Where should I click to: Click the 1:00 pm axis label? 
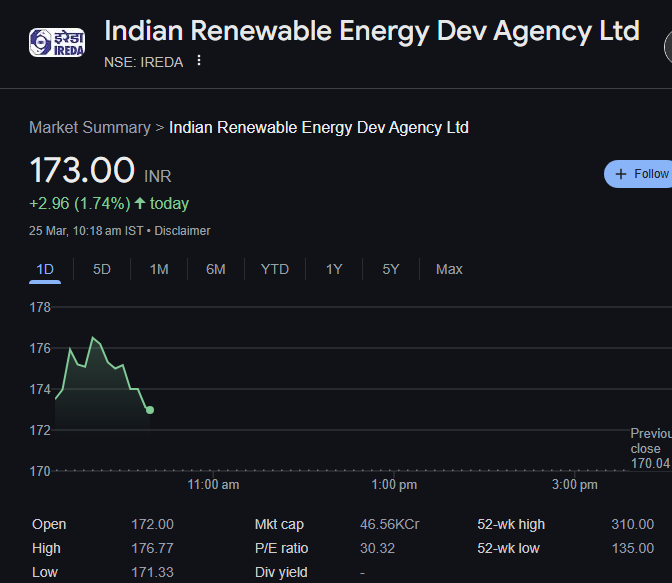click(394, 485)
